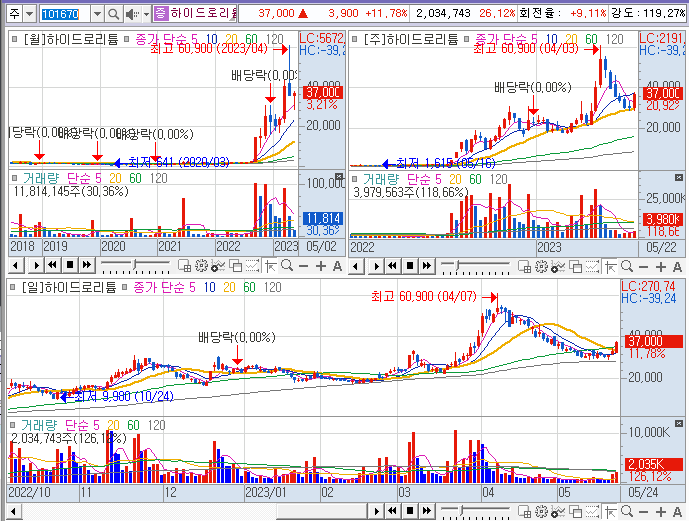Click the plus button in the monthly chart toolbar

[321, 266]
